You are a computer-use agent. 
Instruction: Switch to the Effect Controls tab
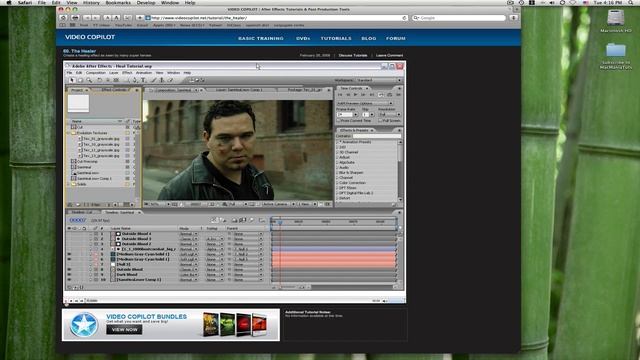pos(114,90)
